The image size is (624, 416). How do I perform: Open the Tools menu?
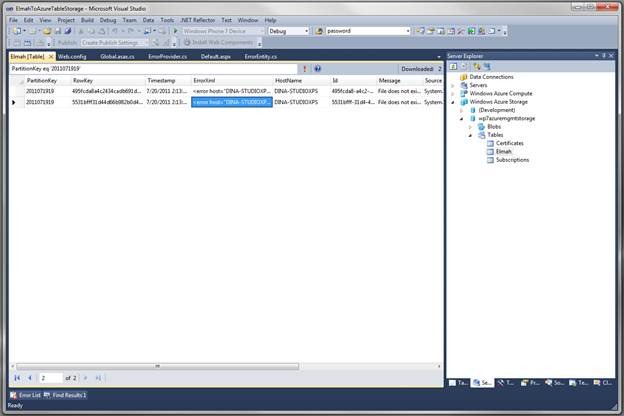(167, 20)
